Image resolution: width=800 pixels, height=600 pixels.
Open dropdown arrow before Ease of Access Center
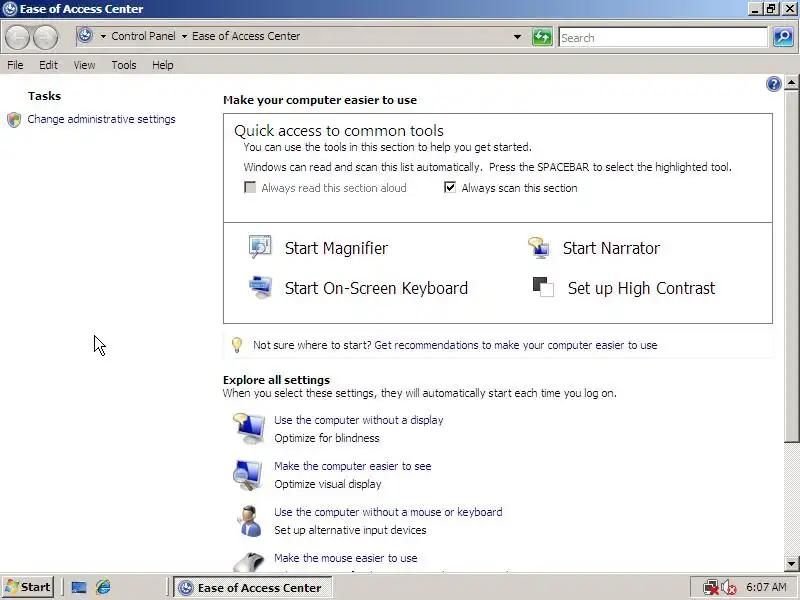coord(184,36)
